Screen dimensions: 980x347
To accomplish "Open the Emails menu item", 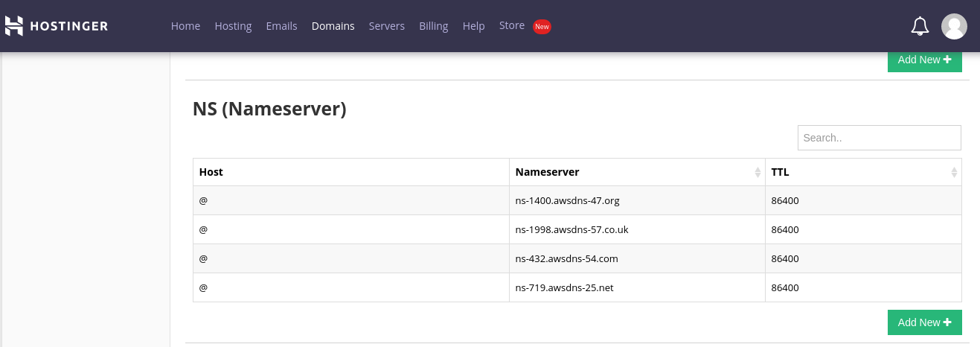I will tap(281, 26).
